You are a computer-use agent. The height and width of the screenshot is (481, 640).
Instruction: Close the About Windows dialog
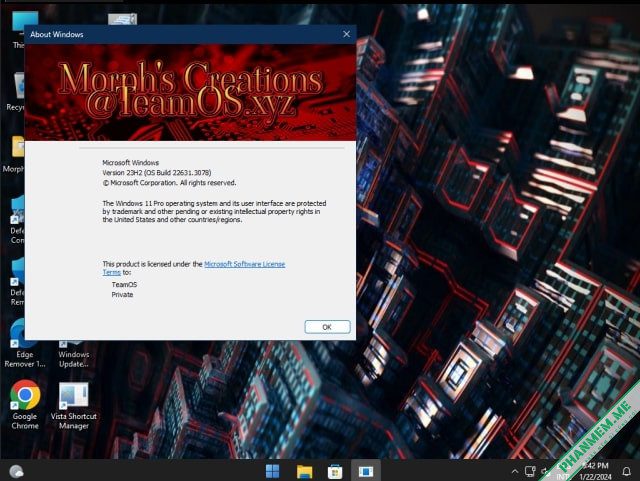tap(346, 34)
